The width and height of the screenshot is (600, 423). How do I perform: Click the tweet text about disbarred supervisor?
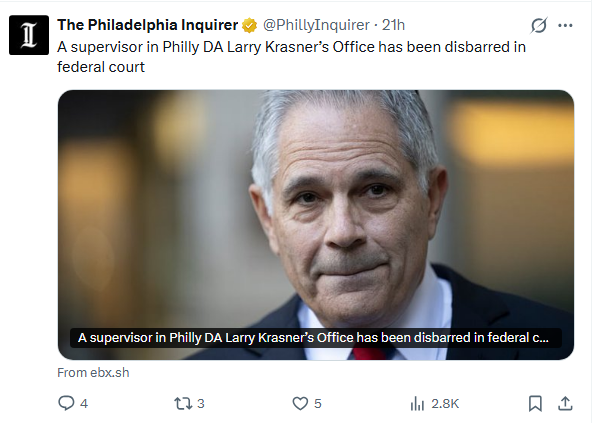[290, 57]
